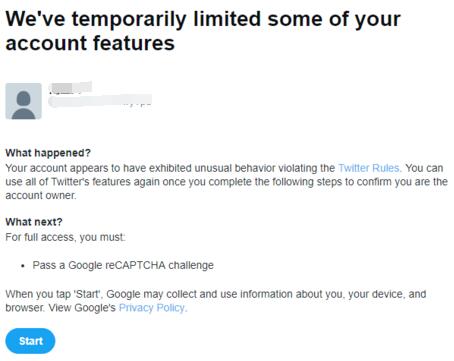Click the 'For full access, you must:' text
Screen dimensions: 454x361
coord(65,237)
